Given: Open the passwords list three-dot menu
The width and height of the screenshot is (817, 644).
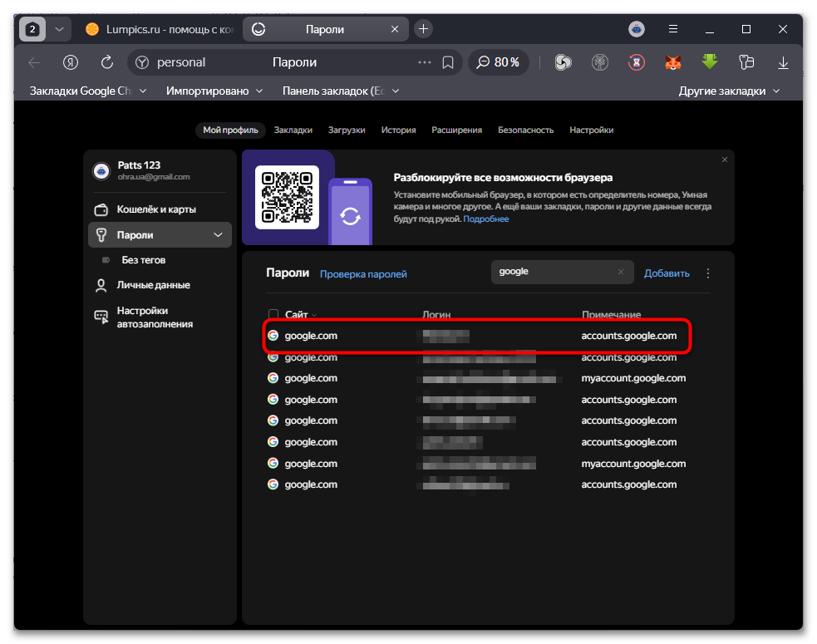Looking at the screenshot, I should point(707,273).
